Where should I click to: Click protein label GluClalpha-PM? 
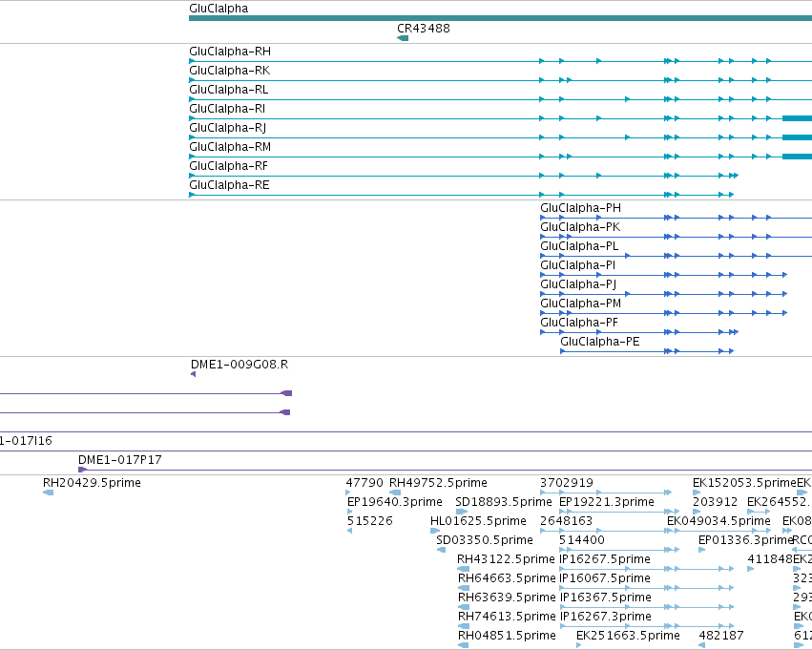[580, 304]
